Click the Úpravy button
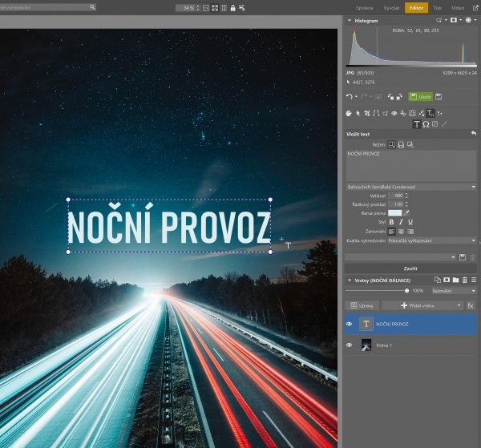The width and height of the screenshot is (481, 448). point(362,305)
